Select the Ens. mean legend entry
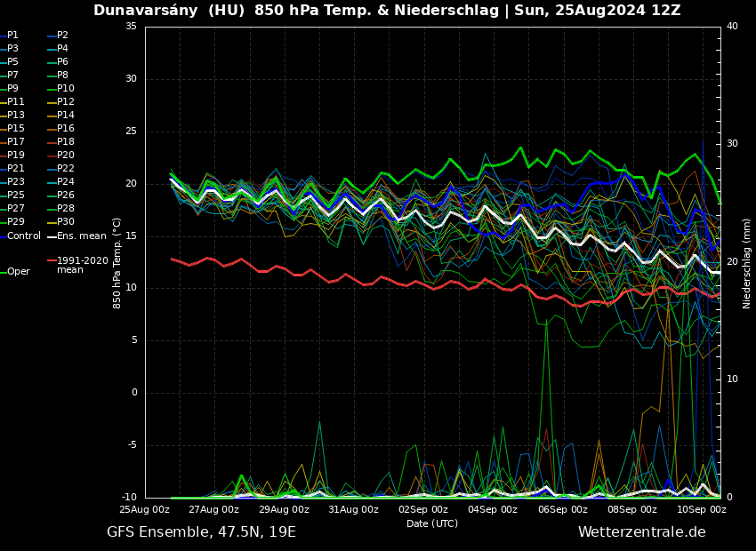756x551 pixels. [82, 236]
